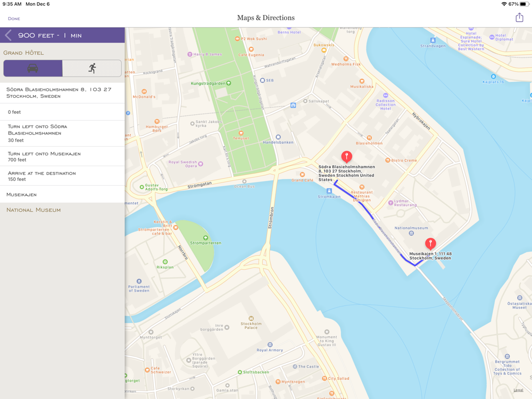Screen dimensions: 532x399
Task: Select the 0 feet step
Action: coord(62,112)
